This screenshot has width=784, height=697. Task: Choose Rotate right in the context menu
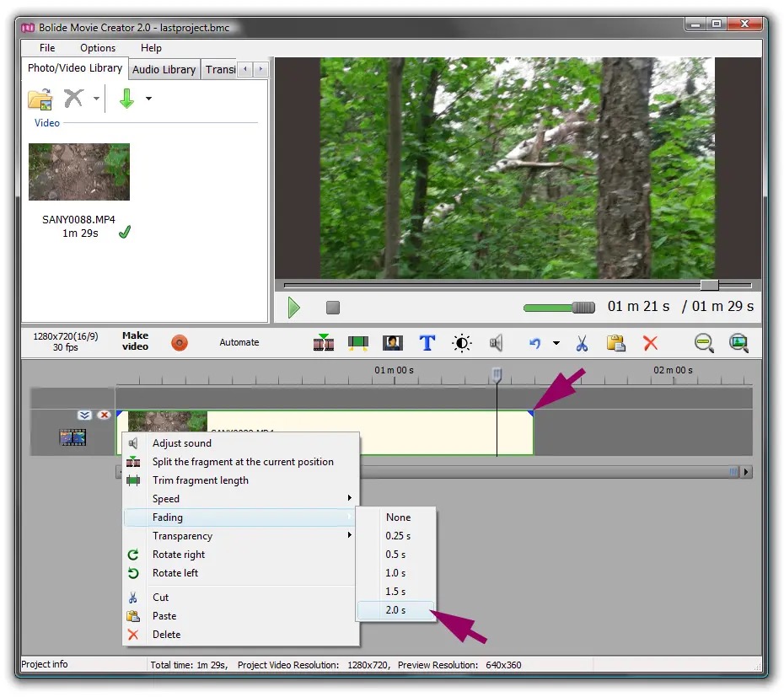[x=241, y=554]
